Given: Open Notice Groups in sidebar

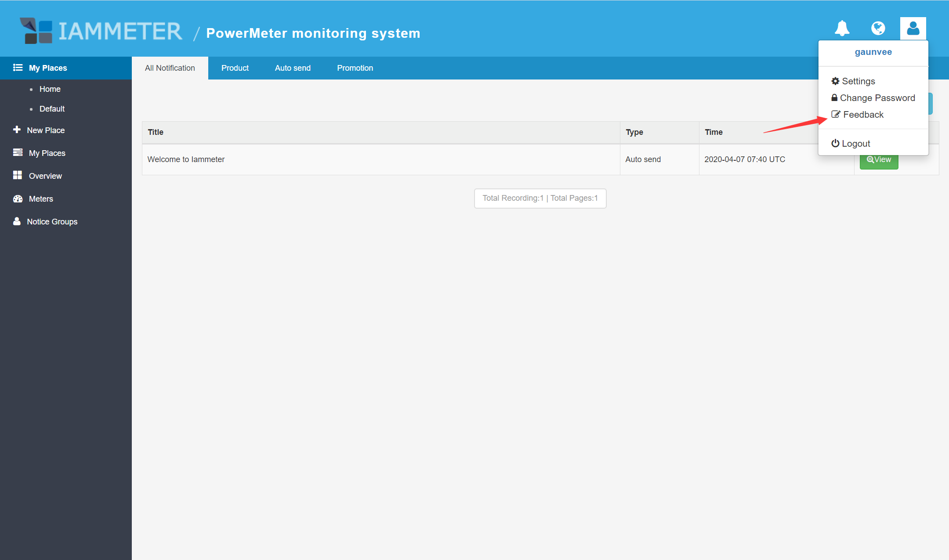Looking at the screenshot, I should 52,222.
